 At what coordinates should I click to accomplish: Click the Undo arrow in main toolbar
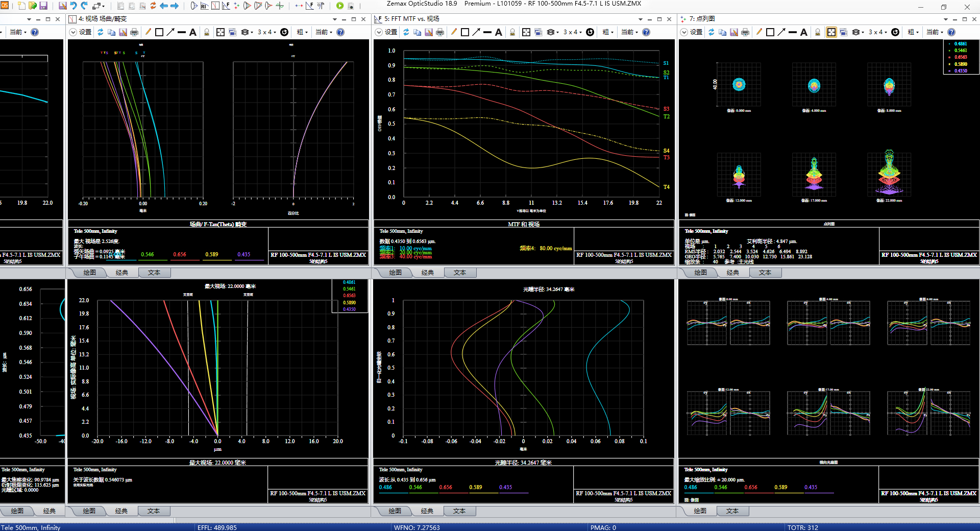[73, 6]
